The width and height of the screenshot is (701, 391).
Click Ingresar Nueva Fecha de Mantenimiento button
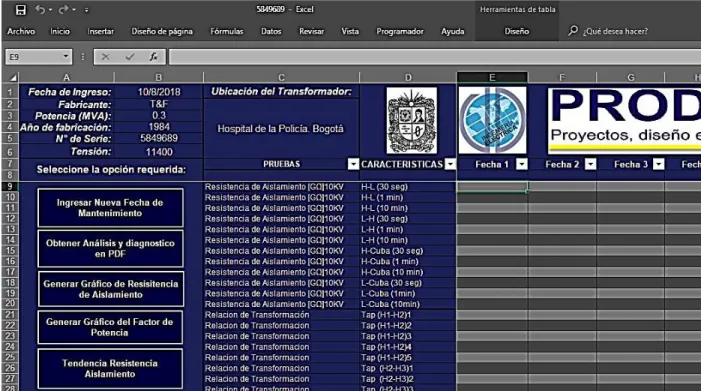[x=110, y=208]
